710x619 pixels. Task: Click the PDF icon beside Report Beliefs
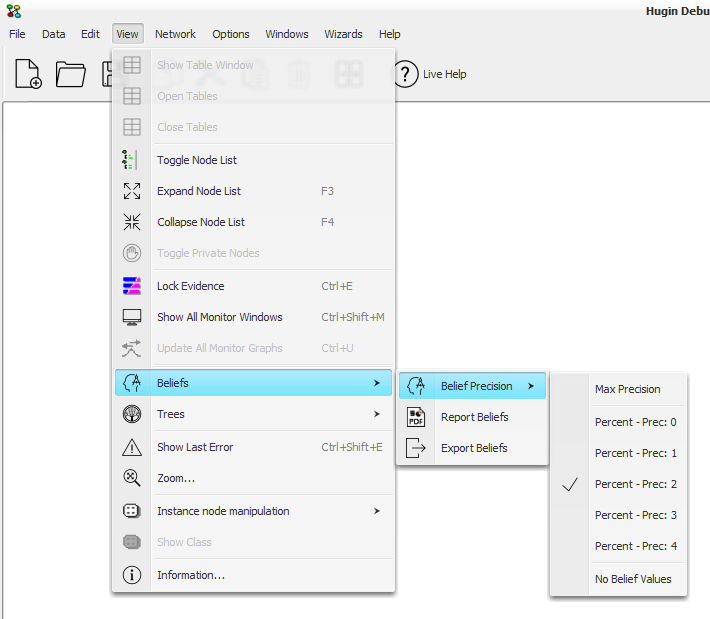(x=416, y=417)
